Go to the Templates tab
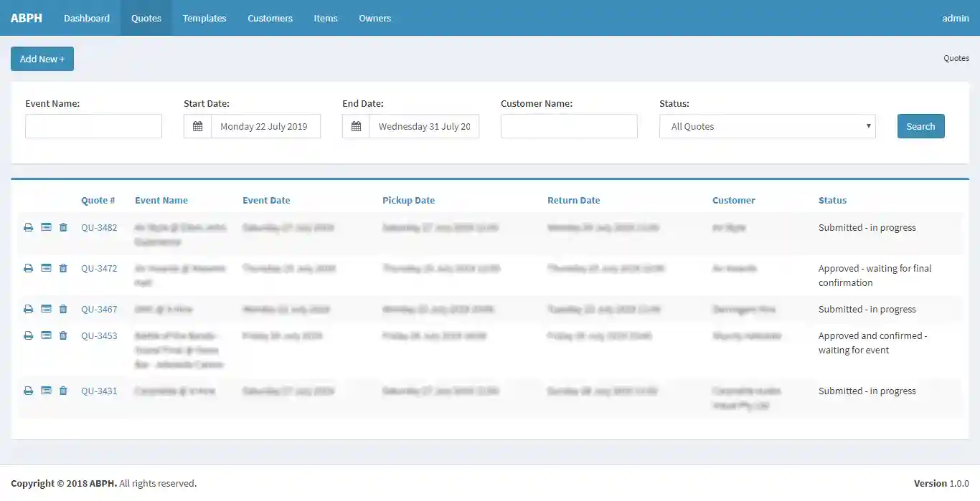 click(204, 18)
